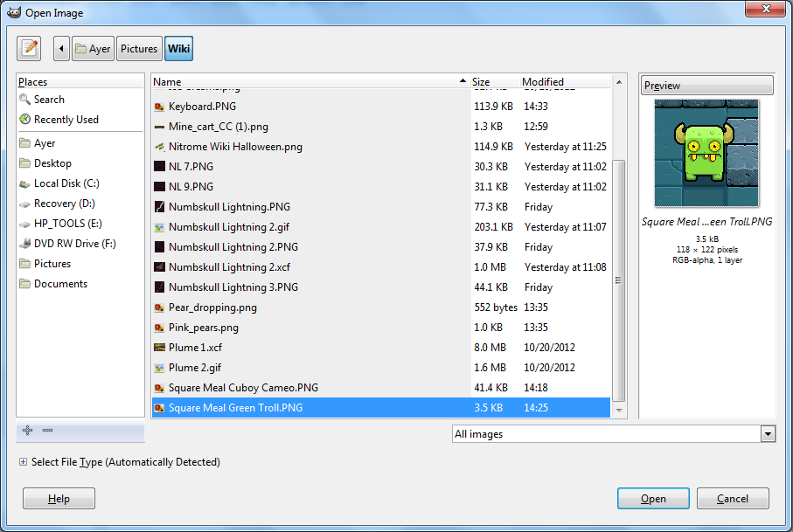
Task: Click the Keyboard.PNG file icon
Action: pos(159,107)
